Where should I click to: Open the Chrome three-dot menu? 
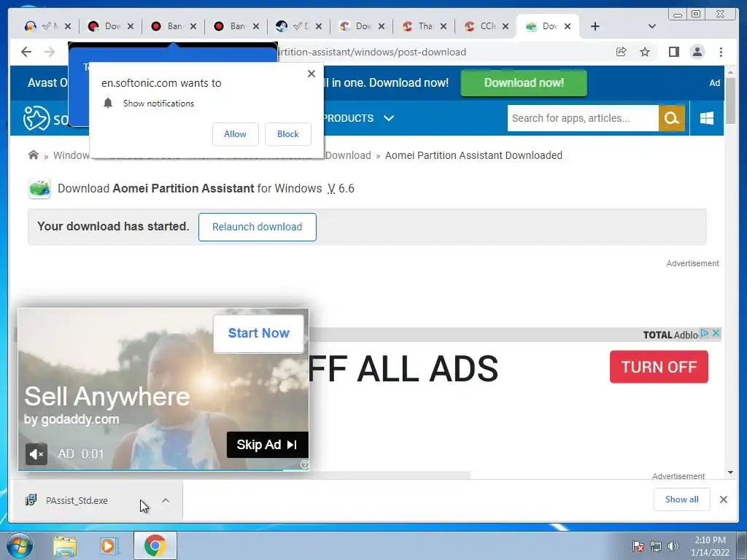(x=721, y=52)
